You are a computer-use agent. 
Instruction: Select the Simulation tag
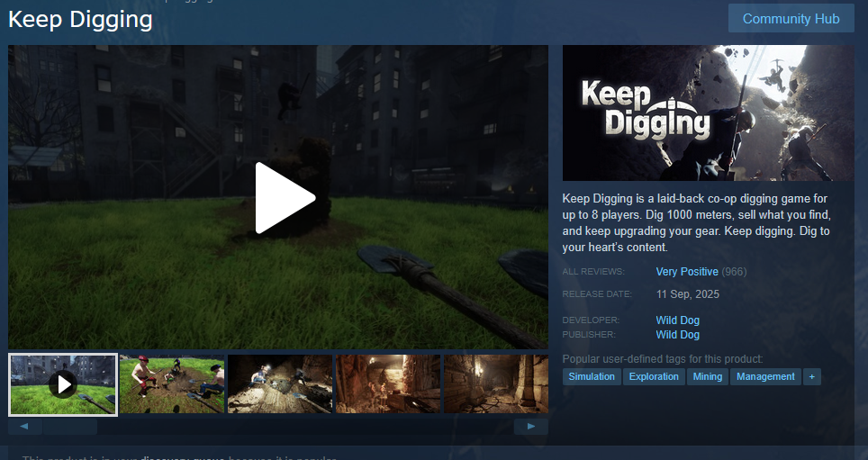pyautogui.click(x=592, y=376)
